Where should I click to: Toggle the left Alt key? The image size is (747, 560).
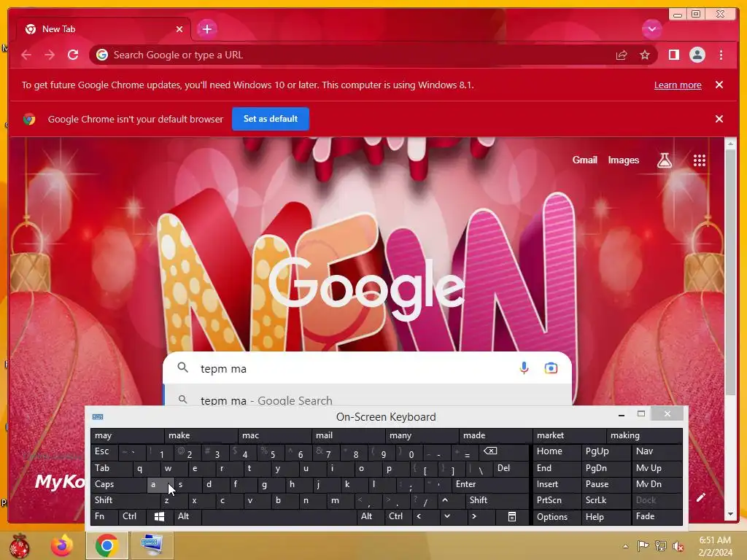tap(187, 517)
